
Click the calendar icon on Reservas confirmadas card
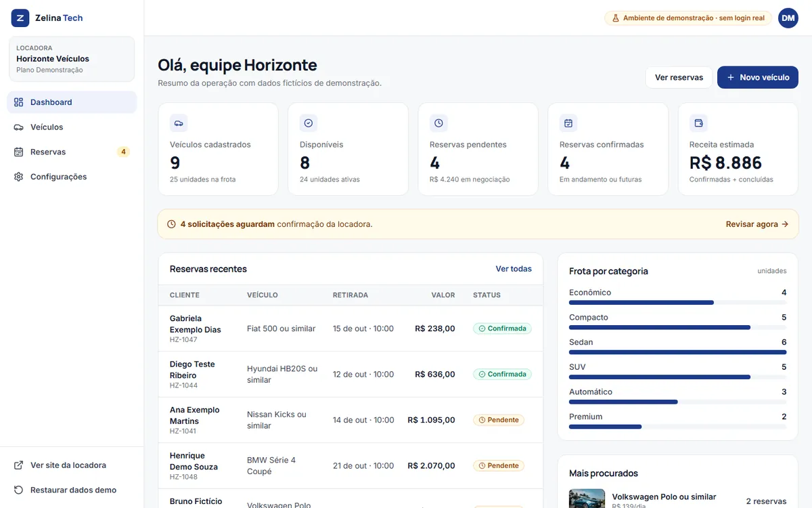[x=568, y=123]
